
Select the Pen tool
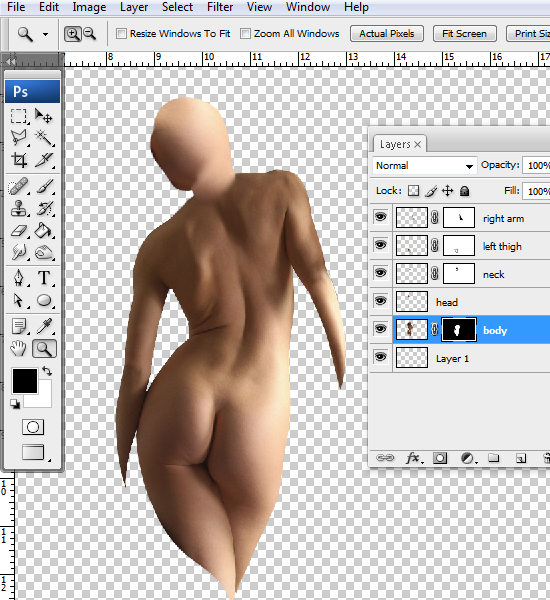tap(19, 278)
